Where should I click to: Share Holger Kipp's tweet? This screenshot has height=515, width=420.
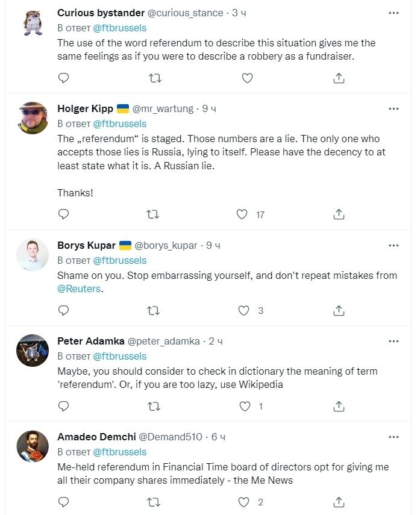pos(339,214)
